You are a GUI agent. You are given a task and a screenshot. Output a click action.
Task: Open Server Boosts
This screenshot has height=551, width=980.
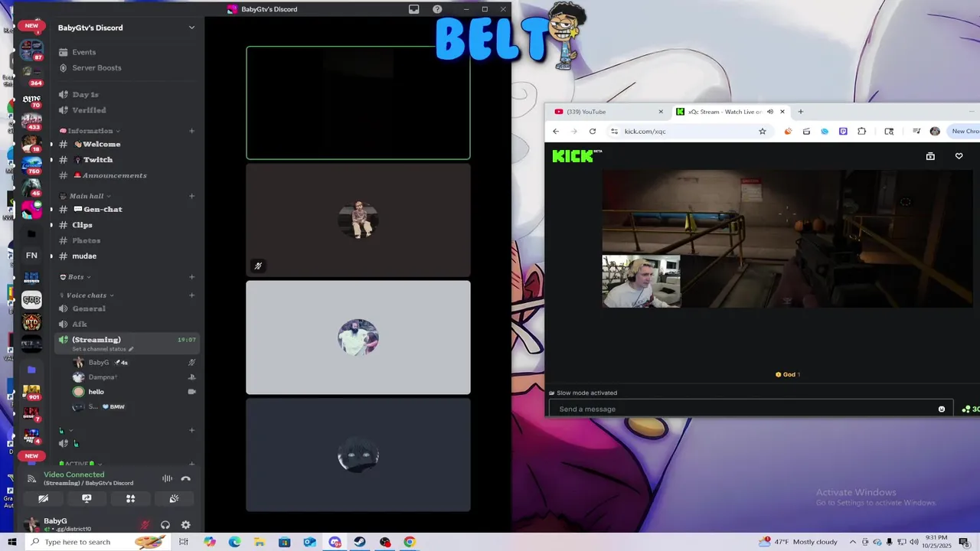[96, 67]
